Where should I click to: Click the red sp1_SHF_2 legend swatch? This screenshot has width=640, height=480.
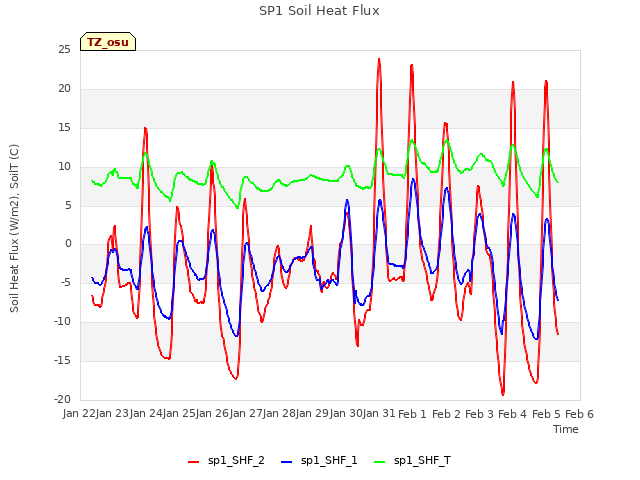[193, 462]
